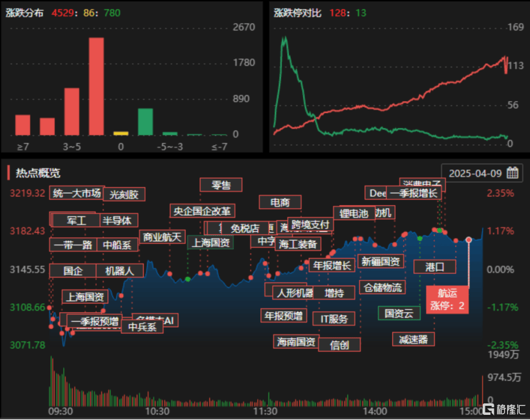
Task: Click the 国资云 hotspot label
Action: pos(399,313)
